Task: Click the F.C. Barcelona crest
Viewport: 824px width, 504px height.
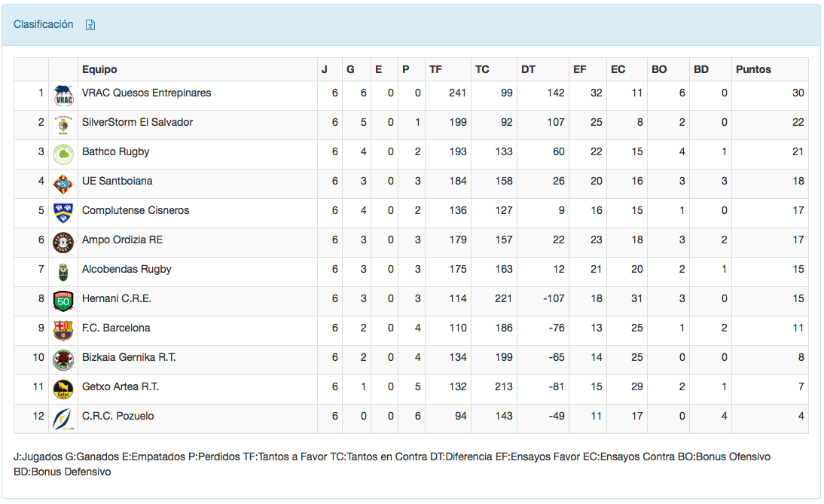Action: pos(63,331)
